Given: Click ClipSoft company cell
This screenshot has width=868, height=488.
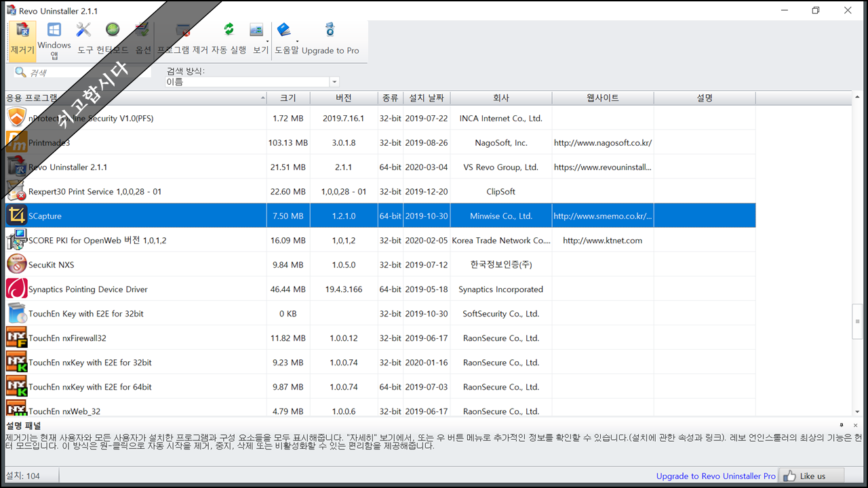Looking at the screenshot, I should (501, 192).
